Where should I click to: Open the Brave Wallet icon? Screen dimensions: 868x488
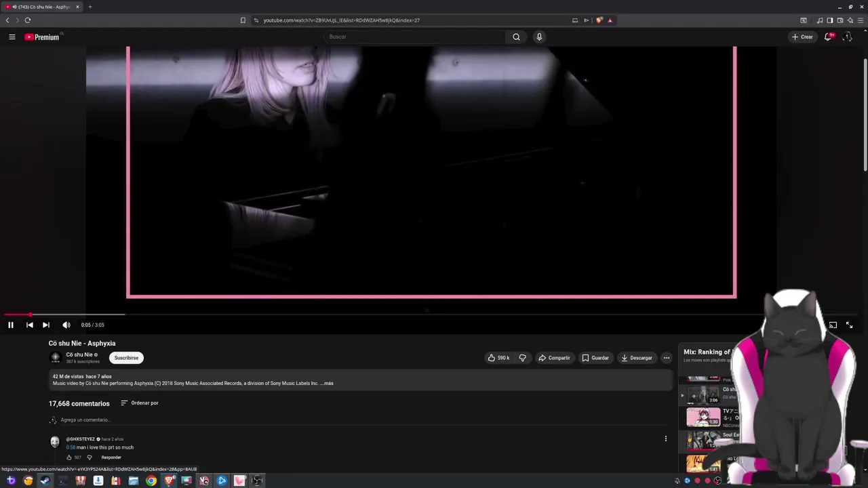coord(840,20)
